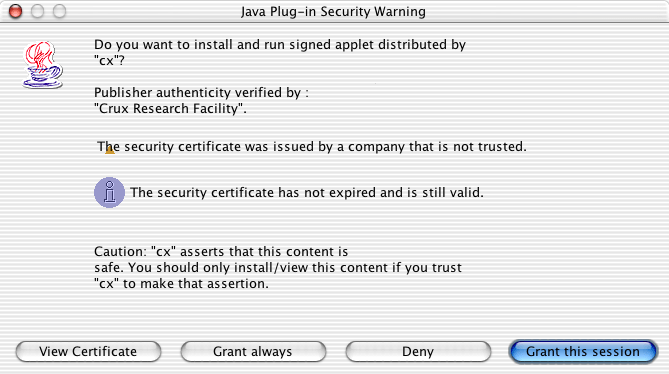Image resolution: width=669 pixels, height=374 pixels.
Task: Click the certificate still valid message
Action: click(307, 193)
